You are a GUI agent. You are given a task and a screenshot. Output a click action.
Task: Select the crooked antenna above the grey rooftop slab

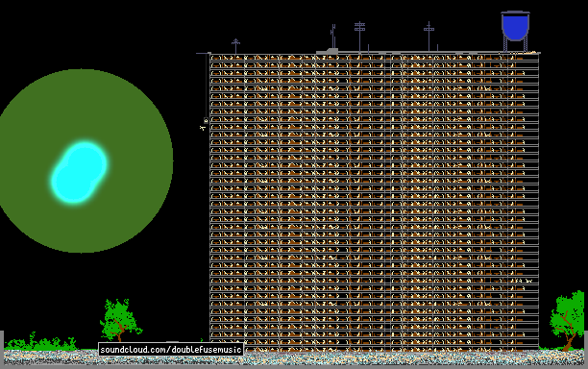[333, 36]
